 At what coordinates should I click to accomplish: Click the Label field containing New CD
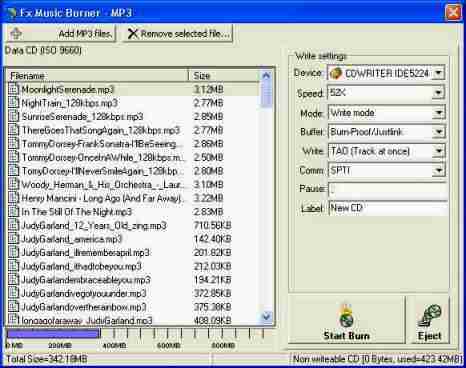point(387,209)
